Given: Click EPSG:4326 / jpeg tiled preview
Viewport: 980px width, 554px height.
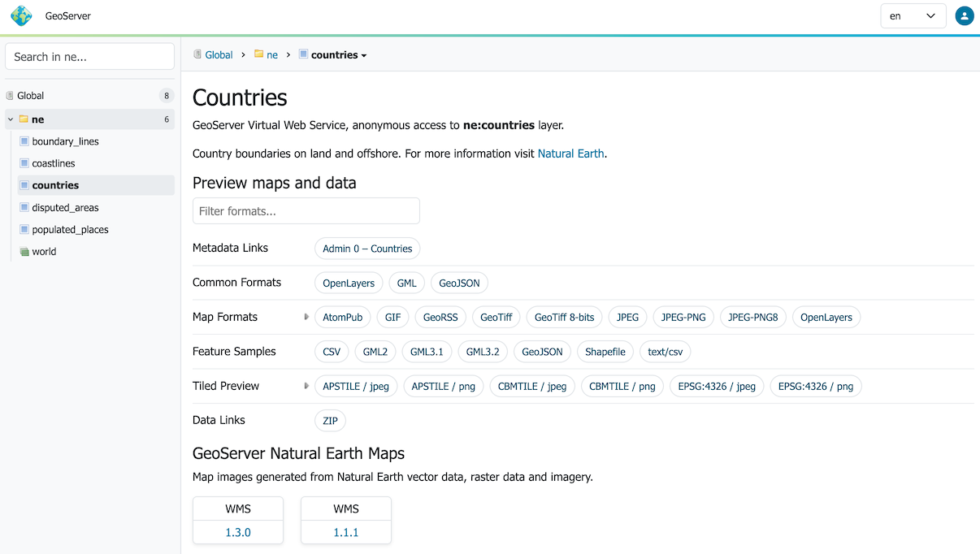Looking at the screenshot, I should click(718, 387).
